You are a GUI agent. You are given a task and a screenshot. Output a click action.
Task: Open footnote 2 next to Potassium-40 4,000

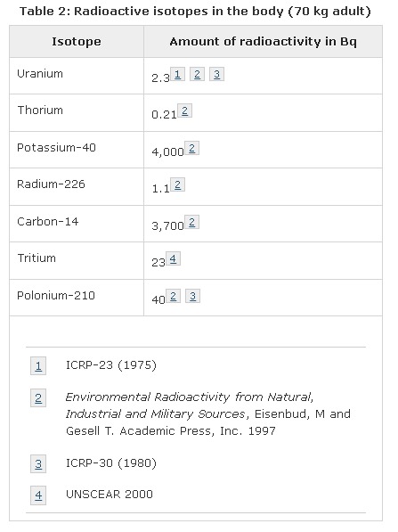pos(192,148)
